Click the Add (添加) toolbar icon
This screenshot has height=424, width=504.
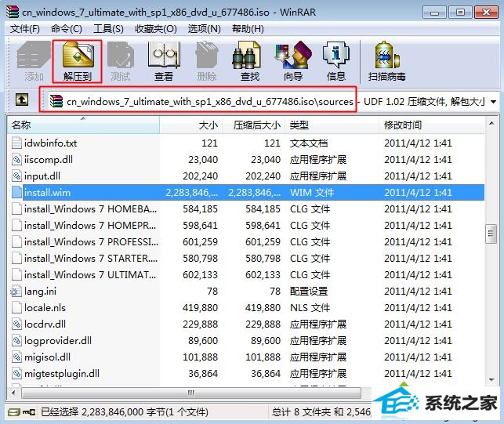pos(34,56)
